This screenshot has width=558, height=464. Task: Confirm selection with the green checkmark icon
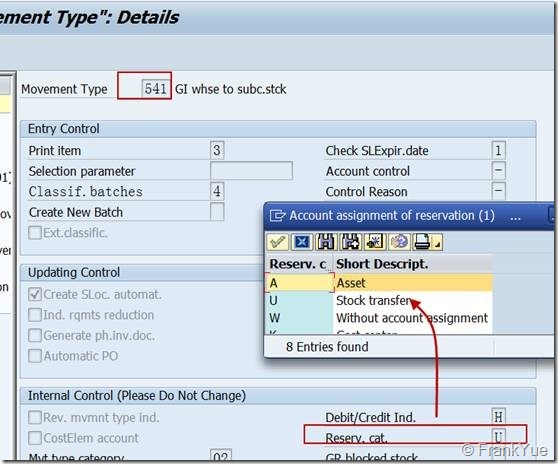(278, 242)
